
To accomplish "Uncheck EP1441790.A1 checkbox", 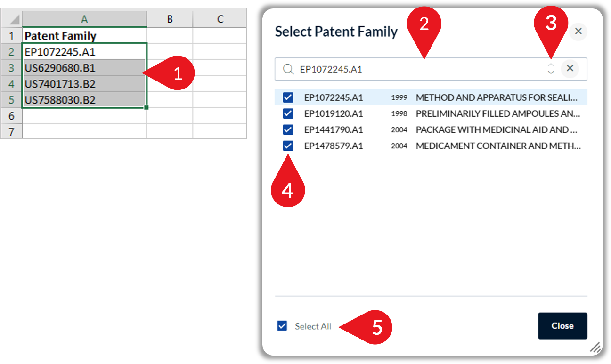I will [x=288, y=129].
